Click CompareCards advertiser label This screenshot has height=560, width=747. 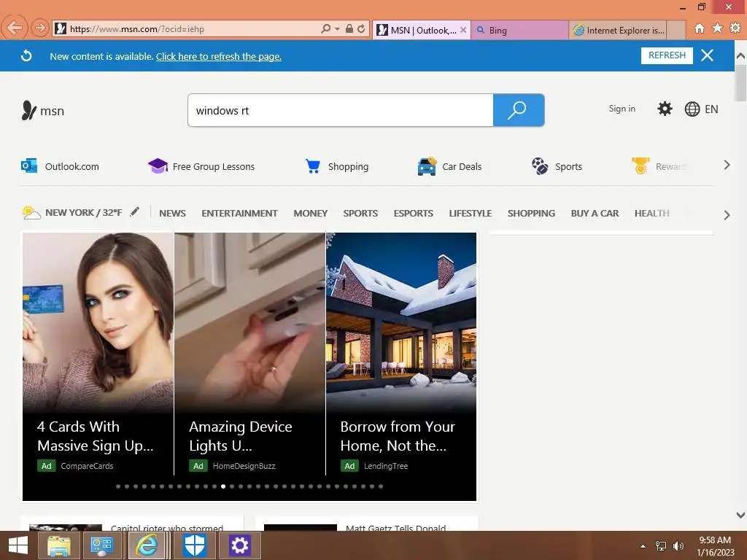[x=87, y=466]
